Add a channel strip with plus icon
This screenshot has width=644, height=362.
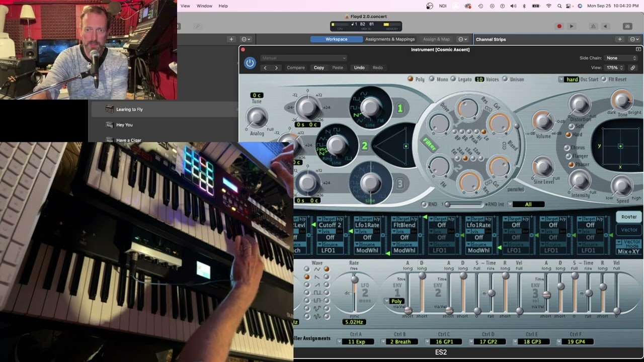click(620, 39)
